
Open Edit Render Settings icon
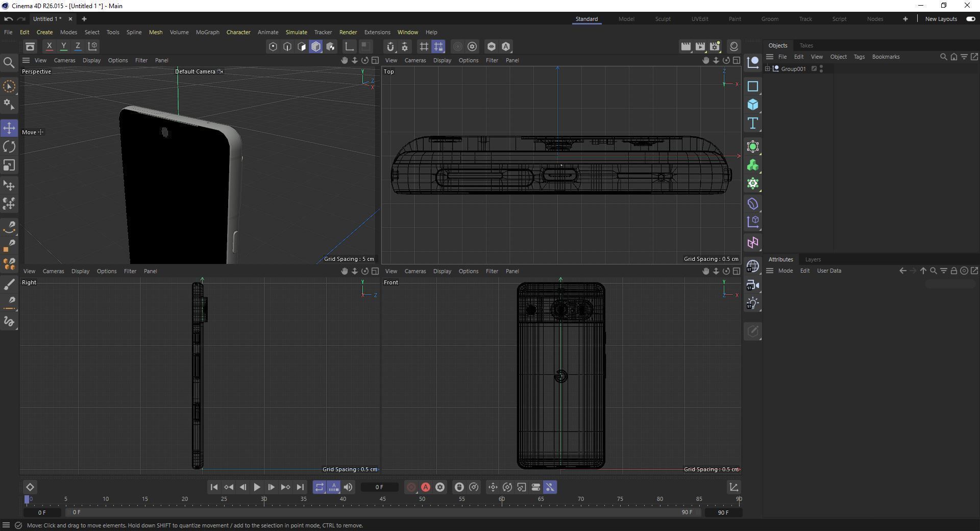[x=715, y=46]
